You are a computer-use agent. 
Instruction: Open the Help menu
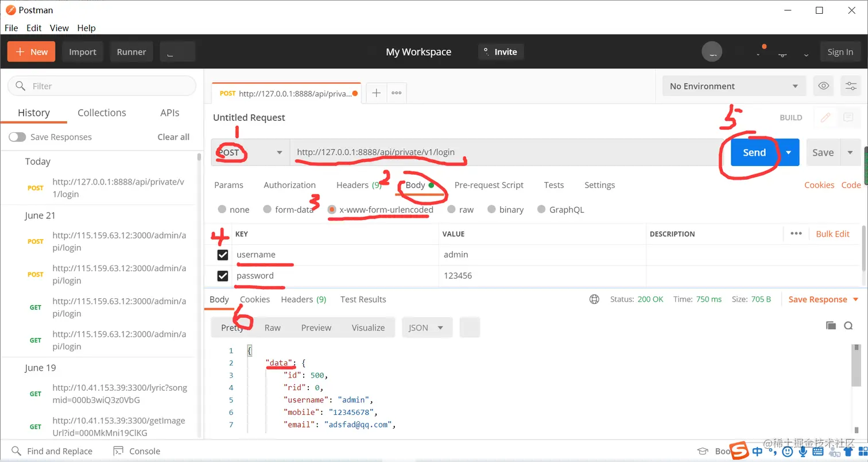coord(86,28)
